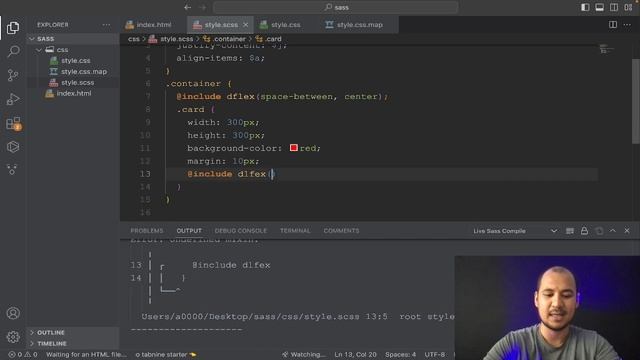Click the .container breadcrumb segment
640x360 pixels.
pyautogui.click(x=225, y=39)
